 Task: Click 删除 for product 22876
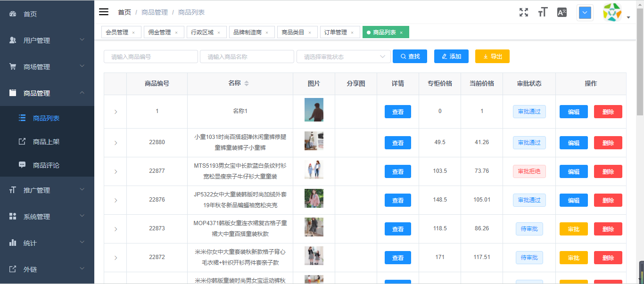pos(608,200)
